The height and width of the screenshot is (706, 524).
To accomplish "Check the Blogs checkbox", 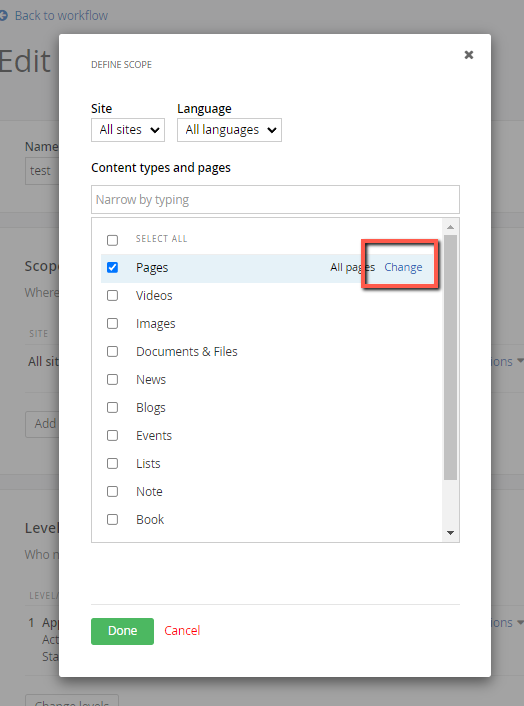I will [x=113, y=407].
